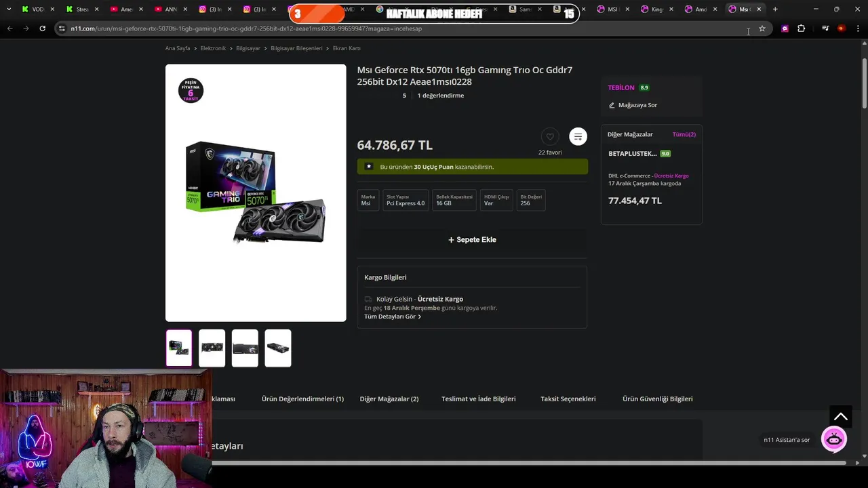Open the n11 Asistan chat robot icon
The width and height of the screenshot is (868, 488).
click(x=834, y=439)
